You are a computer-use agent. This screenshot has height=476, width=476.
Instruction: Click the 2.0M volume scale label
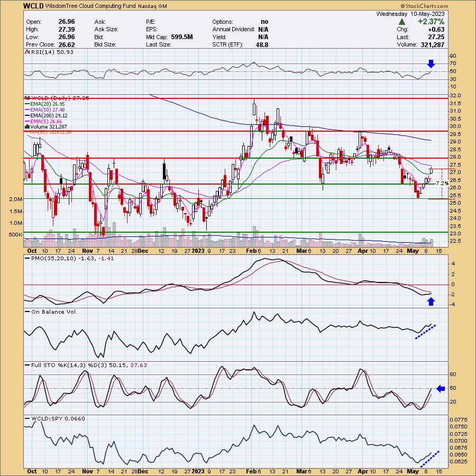pos(16,199)
